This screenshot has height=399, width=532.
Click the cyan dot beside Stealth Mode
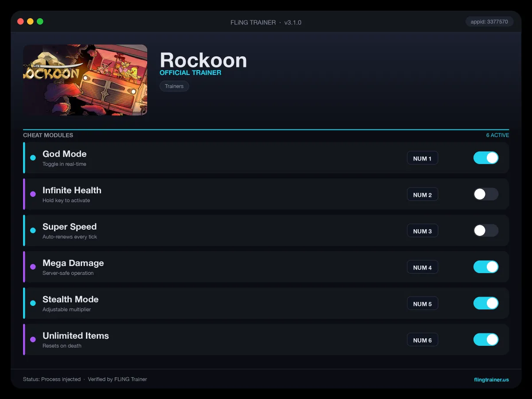point(33,303)
